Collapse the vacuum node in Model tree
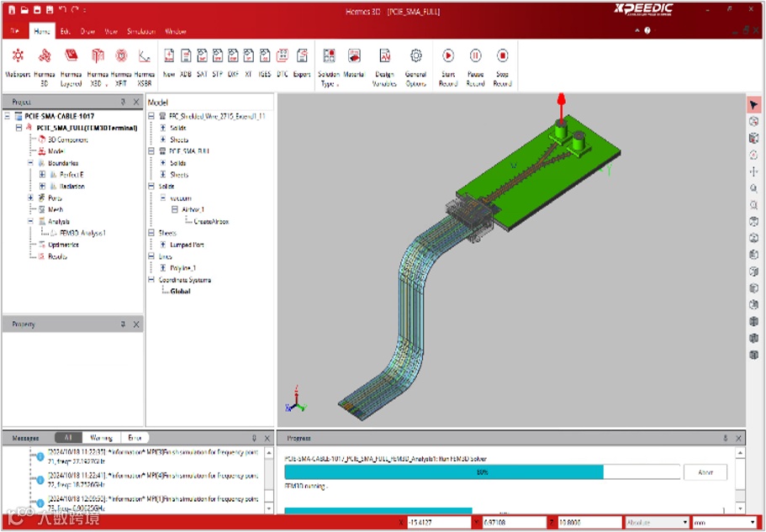Image resolution: width=766 pixels, height=532 pixels. coord(163,198)
